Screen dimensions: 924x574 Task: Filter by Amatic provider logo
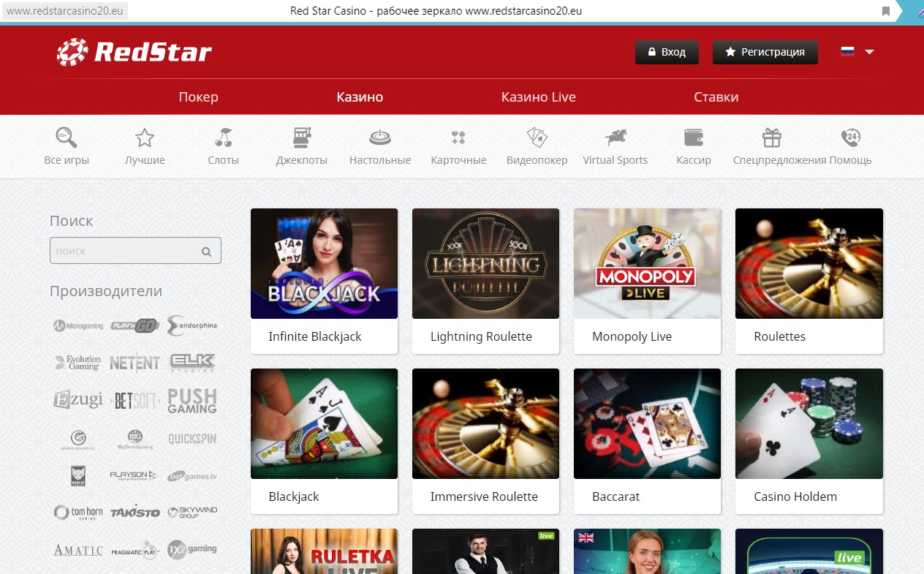[x=78, y=550]
